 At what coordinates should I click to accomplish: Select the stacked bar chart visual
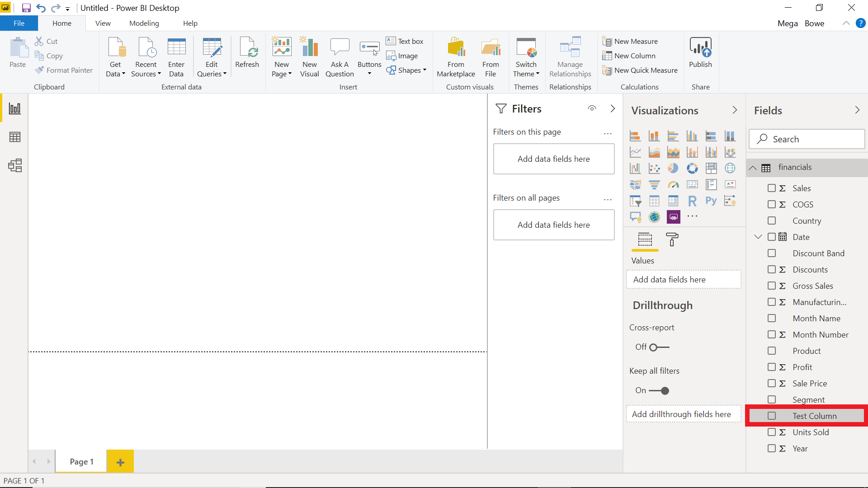coord(635,136)
